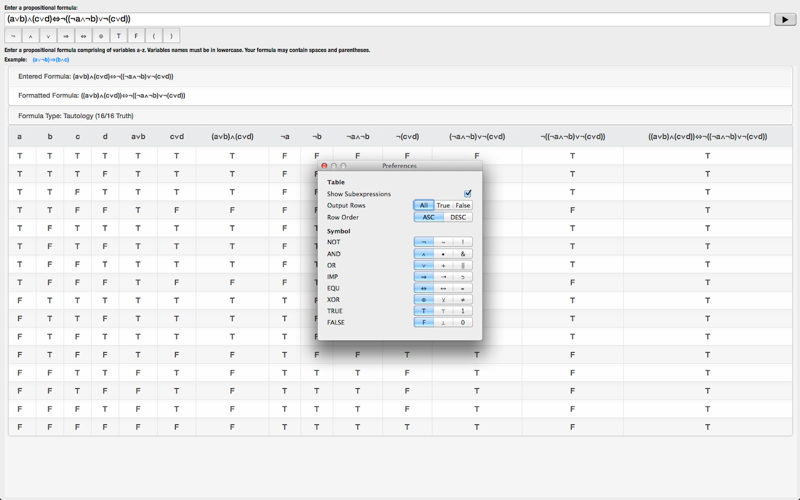Image resolution: width=800 pixels, height=500 pixels.
Task: Insert the implication arrow symbol from the toolbar
Action: 66,36
